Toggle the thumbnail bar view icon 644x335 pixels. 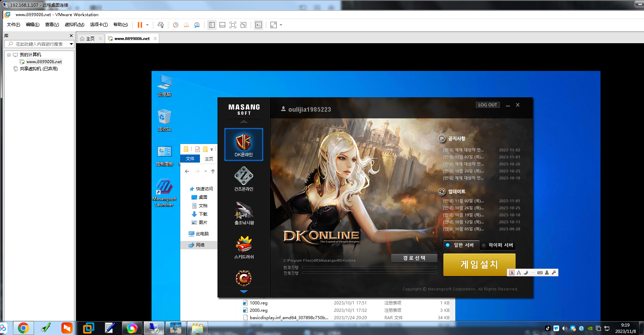[222, 25]
